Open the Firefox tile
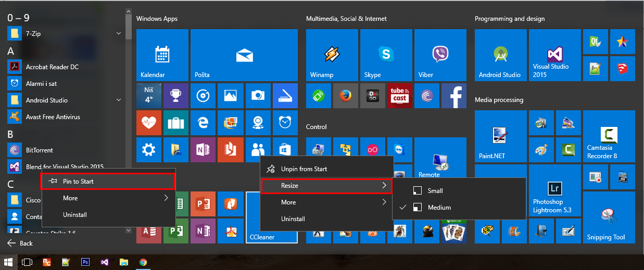The width and height of the screenshot is (644, 270). [346, 96]
